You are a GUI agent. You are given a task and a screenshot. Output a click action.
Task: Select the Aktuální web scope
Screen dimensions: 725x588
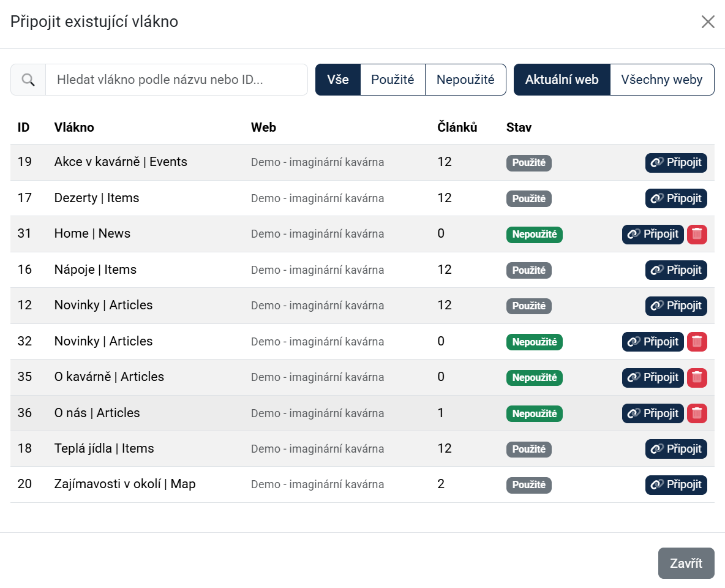coord(562,80)
